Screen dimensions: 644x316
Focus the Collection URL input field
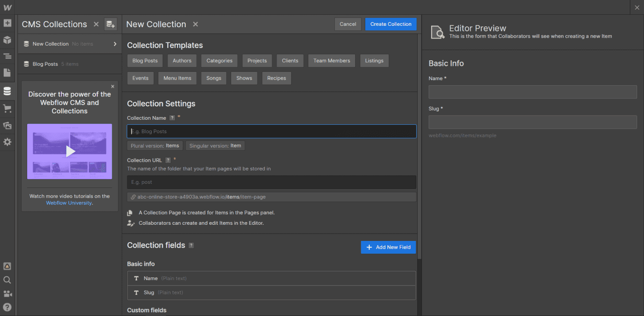[x=272, y=182]
